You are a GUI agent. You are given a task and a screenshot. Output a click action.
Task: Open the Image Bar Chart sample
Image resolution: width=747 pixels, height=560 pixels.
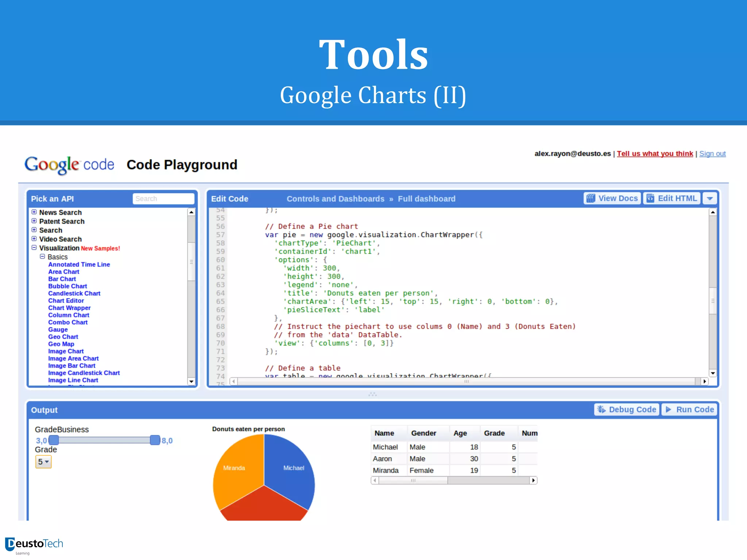point(72,366)
